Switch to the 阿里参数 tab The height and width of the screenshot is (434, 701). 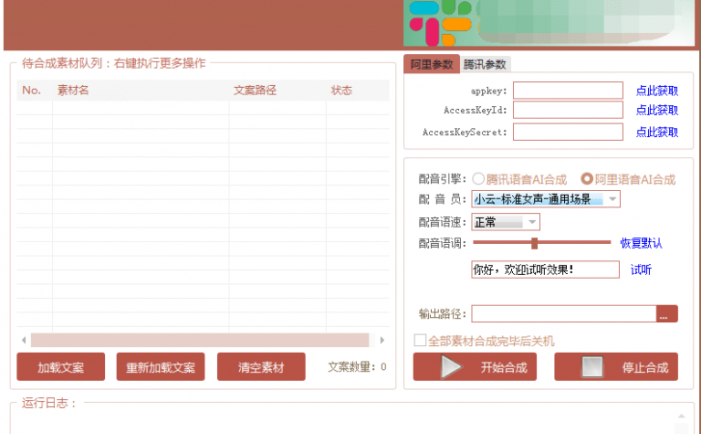tap(431, 64)
